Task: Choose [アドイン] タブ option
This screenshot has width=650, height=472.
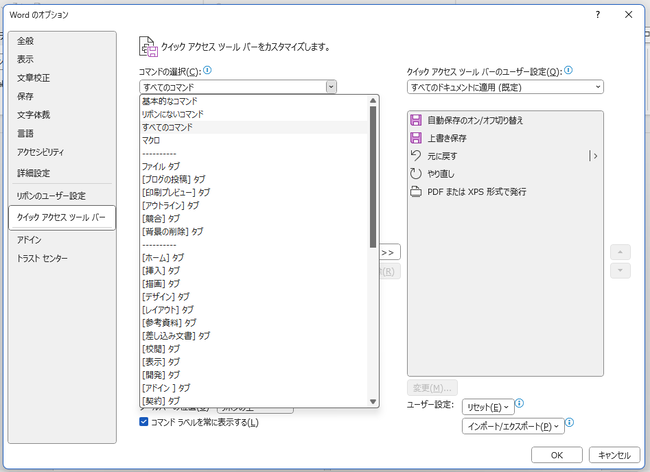Action: tap(253, 388)
